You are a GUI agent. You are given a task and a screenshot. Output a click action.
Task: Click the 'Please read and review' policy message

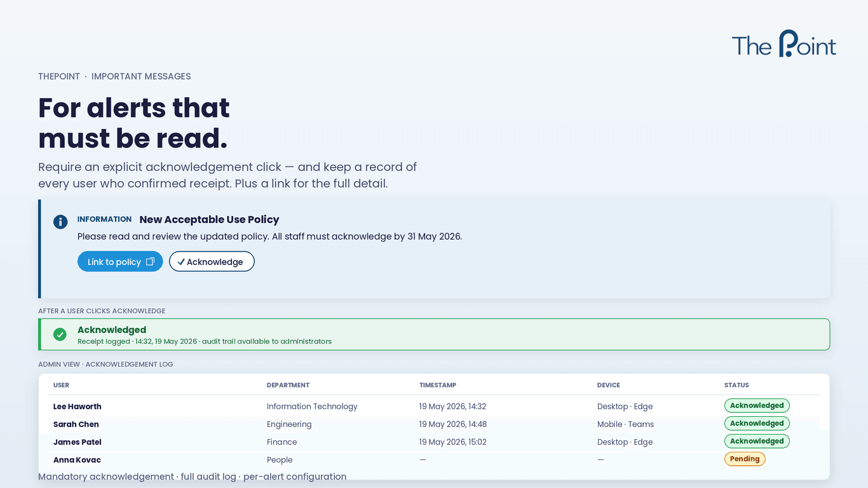tap(269, 236)
